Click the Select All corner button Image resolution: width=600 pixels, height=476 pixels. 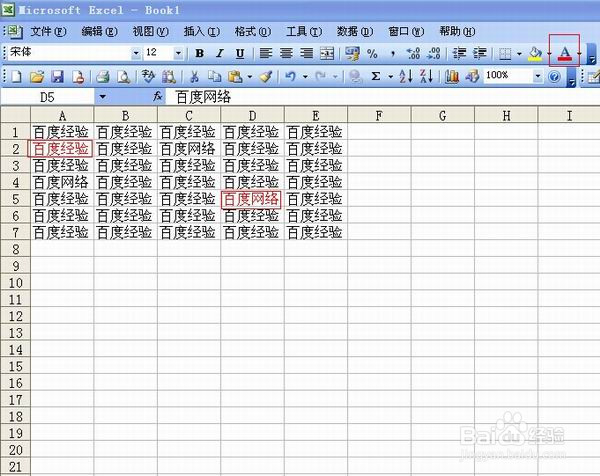pos(15,115)
